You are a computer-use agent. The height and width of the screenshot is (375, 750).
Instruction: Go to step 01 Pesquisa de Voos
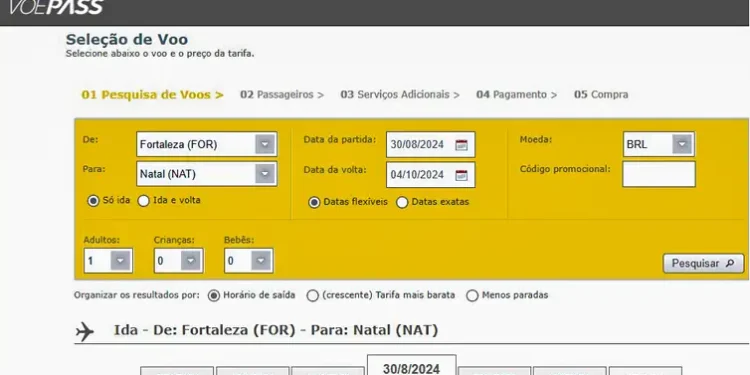152,95
